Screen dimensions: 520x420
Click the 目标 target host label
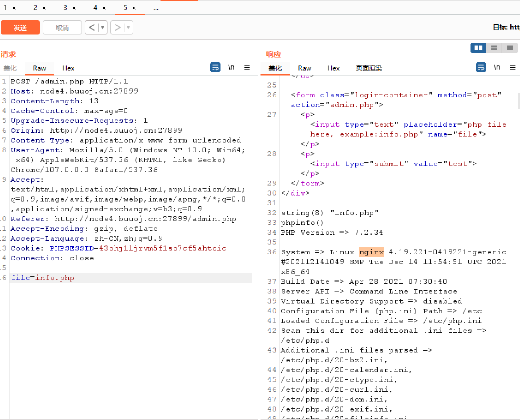click(506, 27)
